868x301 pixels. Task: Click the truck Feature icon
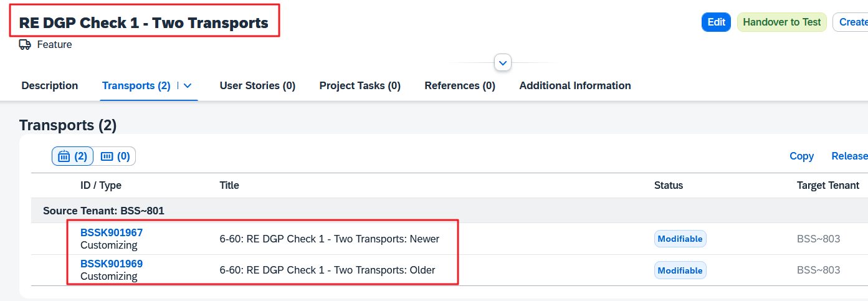coord(25,45)
